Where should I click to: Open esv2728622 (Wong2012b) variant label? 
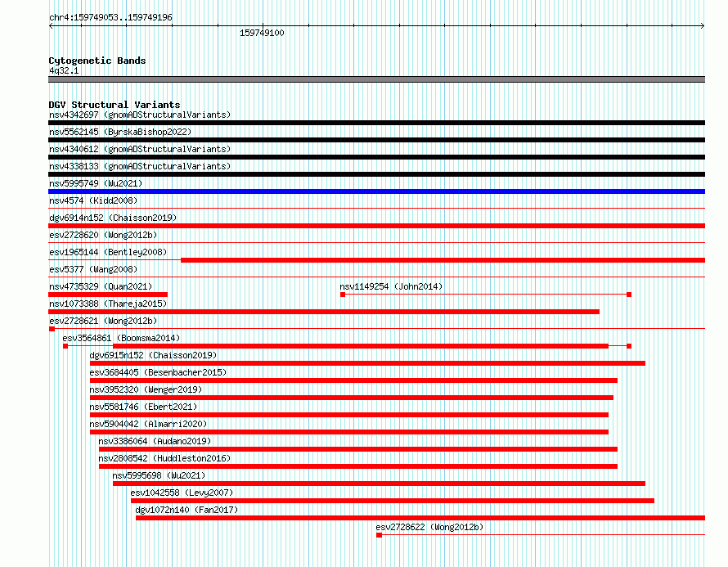tap(429, 527)
